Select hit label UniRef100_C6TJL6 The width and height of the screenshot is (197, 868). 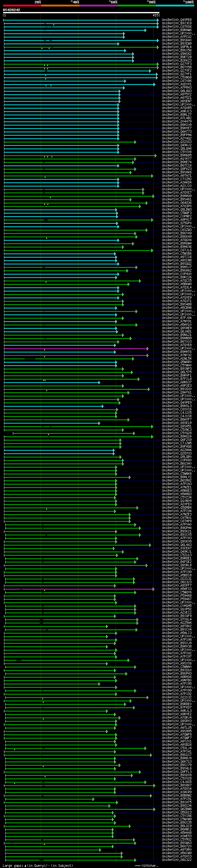coord(177,250)
